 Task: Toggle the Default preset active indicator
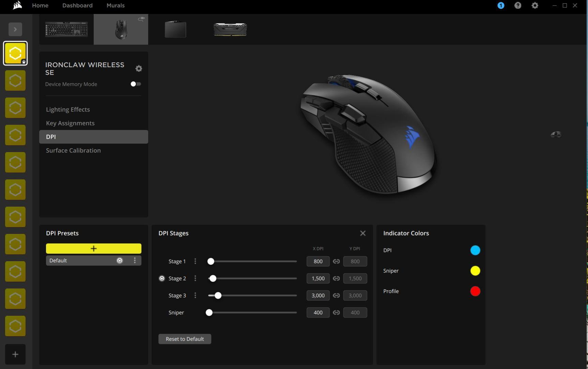pos(120,261)
